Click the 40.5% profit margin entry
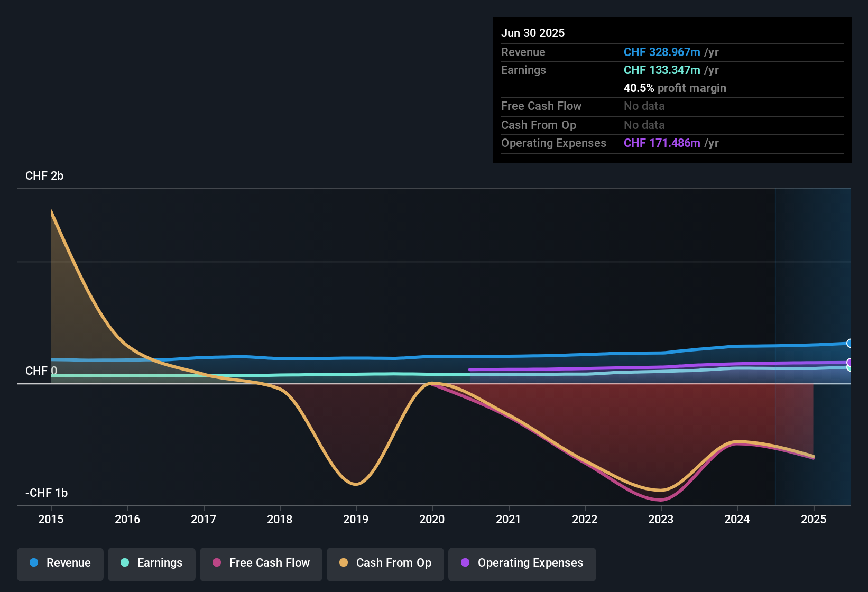The height and width of the screenshot is (592, 868). pos(675,88)
